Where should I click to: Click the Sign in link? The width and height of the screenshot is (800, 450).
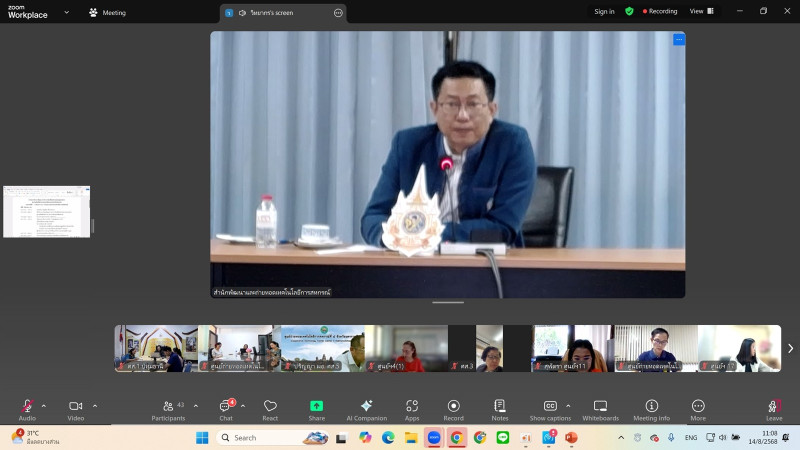coord(604,12)
